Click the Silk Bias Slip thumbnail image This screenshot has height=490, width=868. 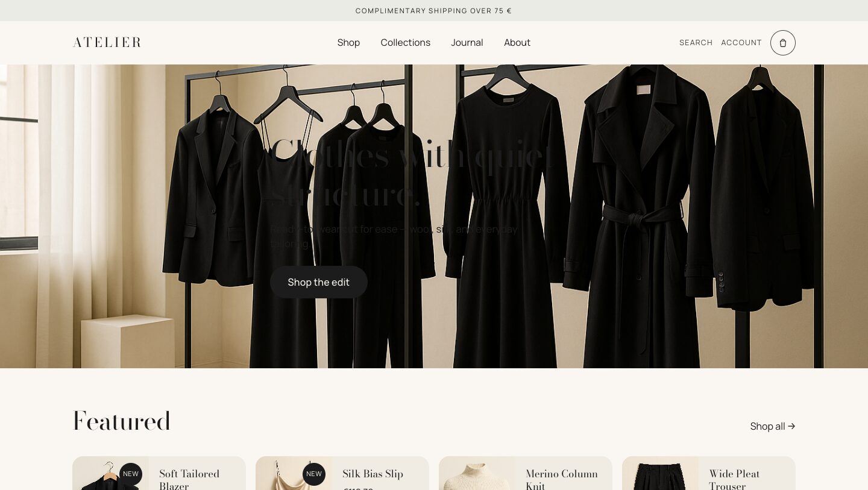click(x=294, y=473)
